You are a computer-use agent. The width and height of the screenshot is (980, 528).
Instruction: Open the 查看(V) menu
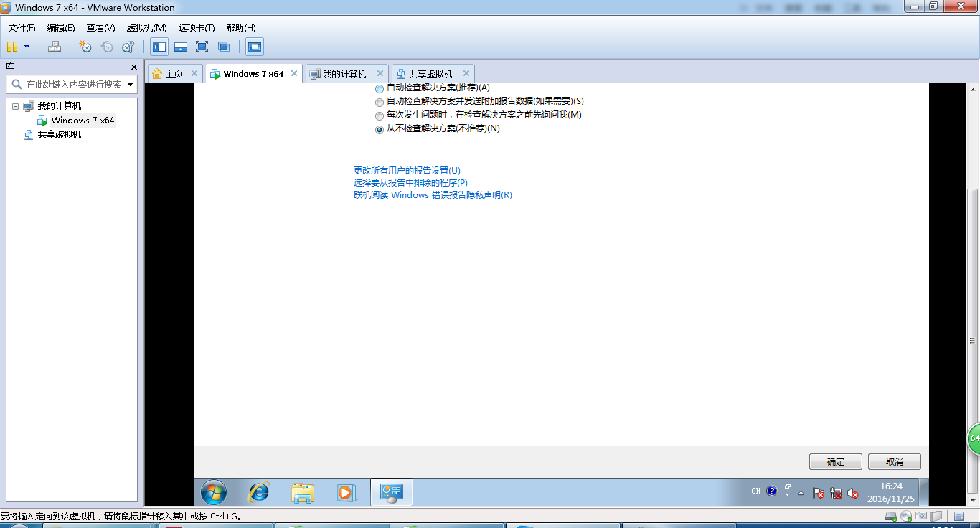[x=100, y=28]
